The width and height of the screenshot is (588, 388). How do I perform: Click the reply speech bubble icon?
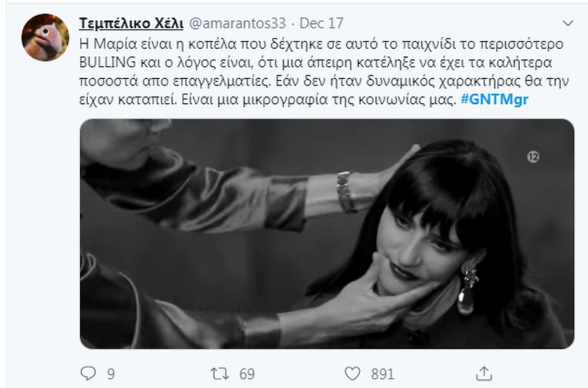click(88, 373)
